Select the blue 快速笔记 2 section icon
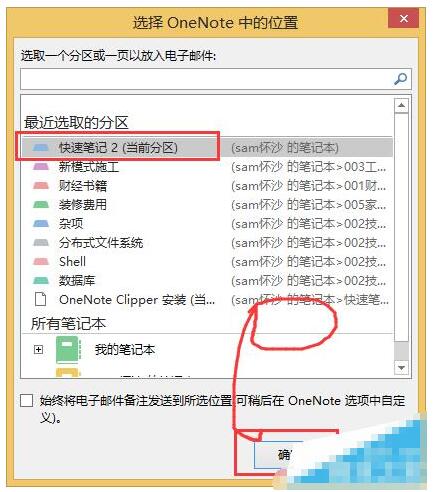This screenshot has width=440, height=492. 41,147
